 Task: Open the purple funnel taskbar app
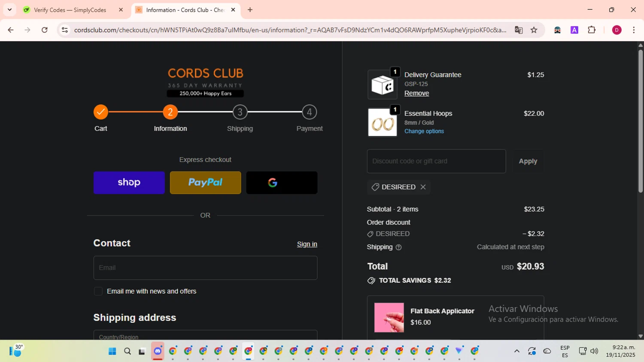point(459,351)
